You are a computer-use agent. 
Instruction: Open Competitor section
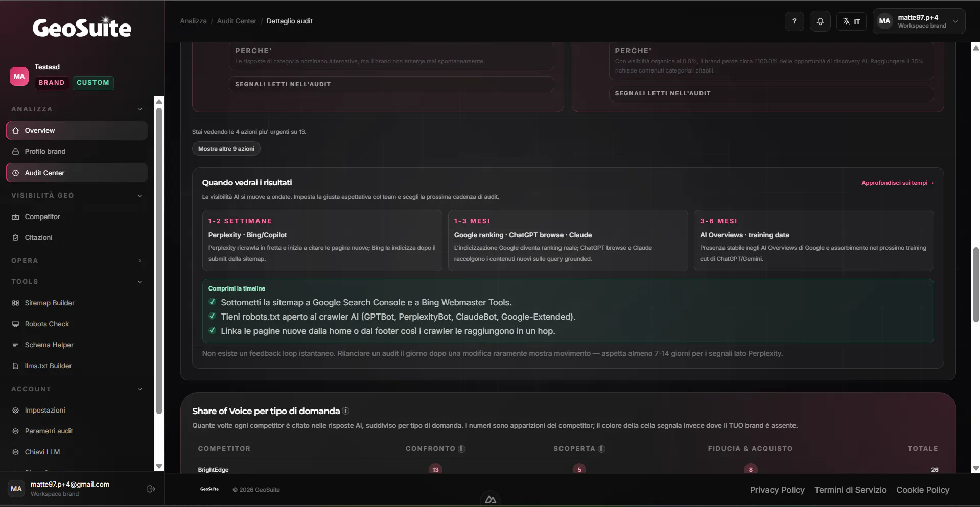point(77,216)
